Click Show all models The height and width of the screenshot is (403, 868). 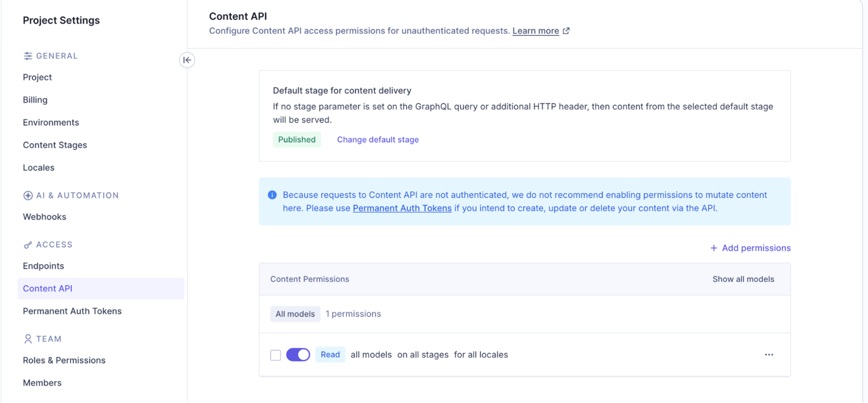[743, 279]
